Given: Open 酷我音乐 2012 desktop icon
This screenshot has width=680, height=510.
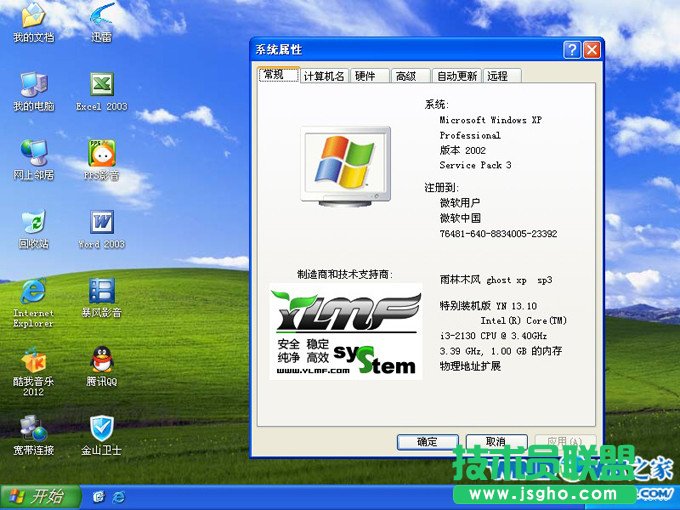Looking at the screenshot, I should 34,360.
